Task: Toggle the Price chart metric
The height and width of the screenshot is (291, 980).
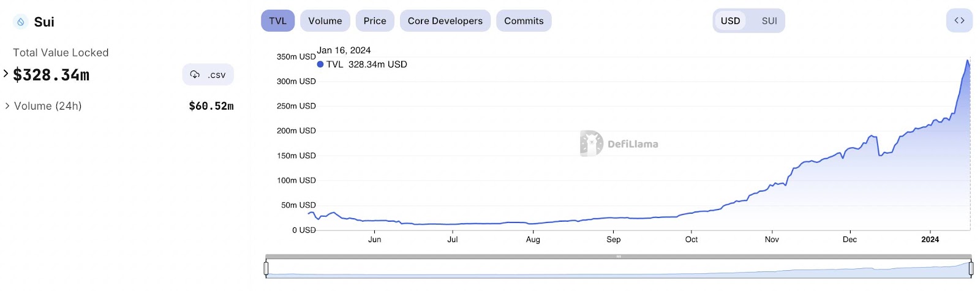Action: point(375,20)
